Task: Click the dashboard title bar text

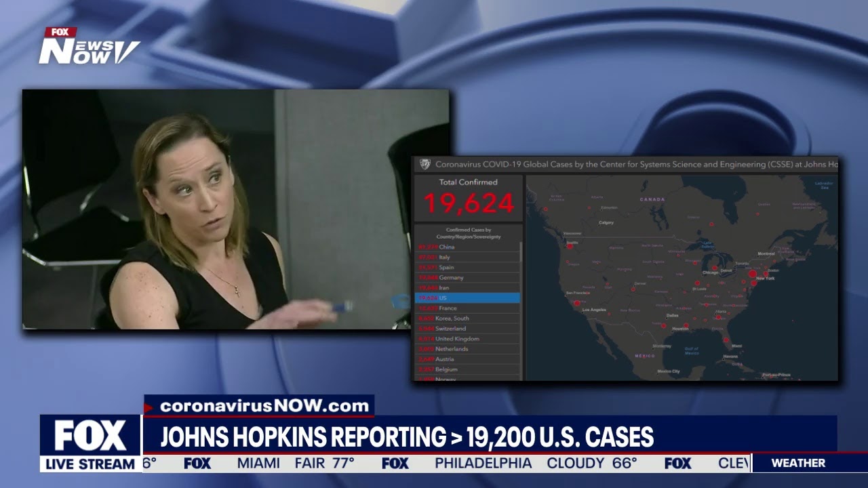Action: (636, 164)
